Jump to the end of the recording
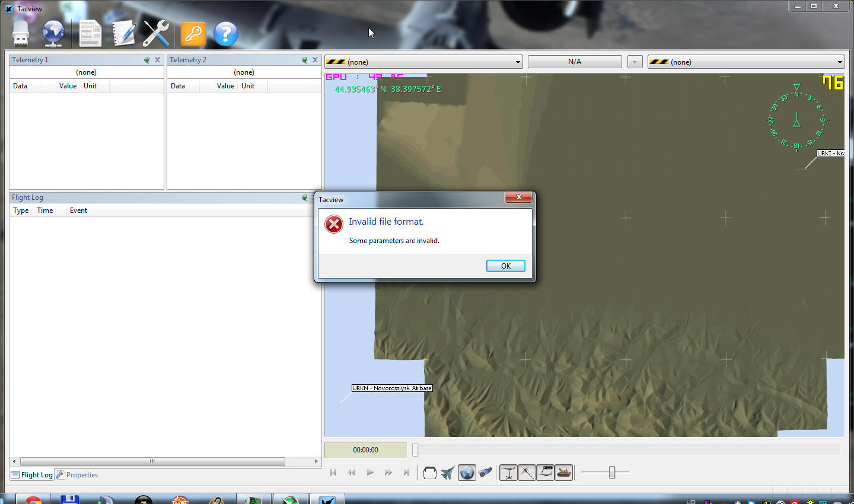 tap(406, 473)
